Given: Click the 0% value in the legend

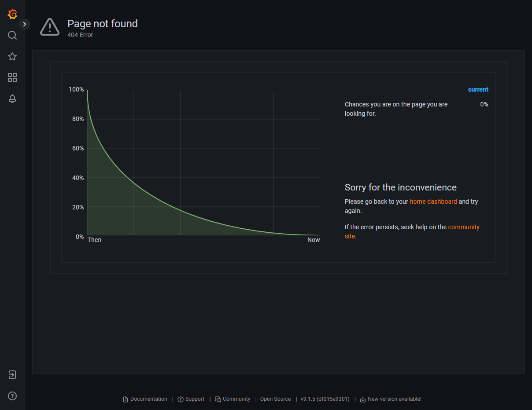Looking at the screenshot, I should (484, 104).
